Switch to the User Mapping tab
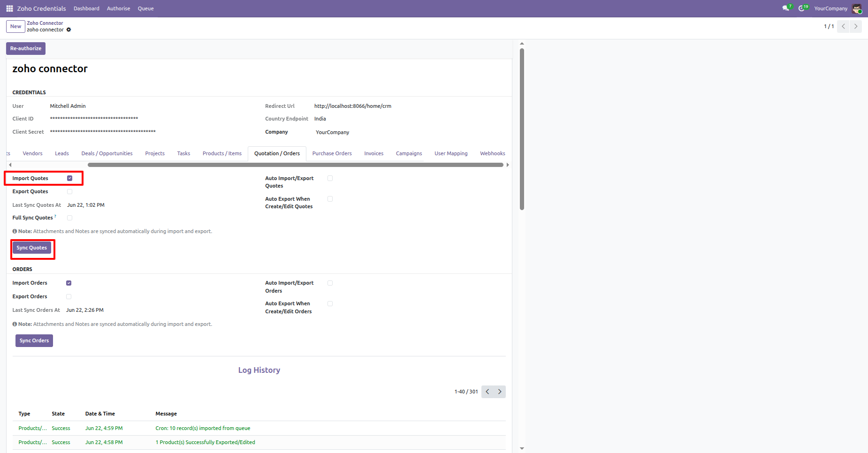The image size is (868, 453). 451,153
